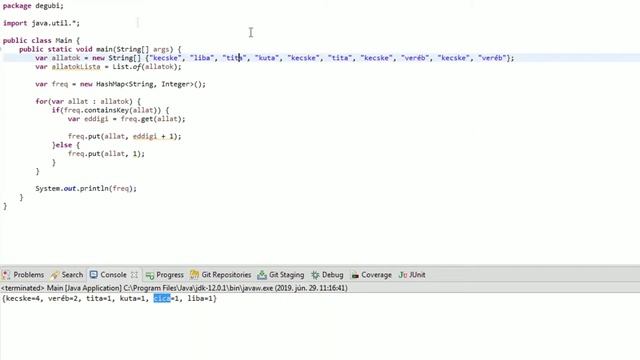The height and width of the screenshot is (360, 640).
Task: Show the Git Repositories view
Action: pyautogui.click(x=221, y=275)
